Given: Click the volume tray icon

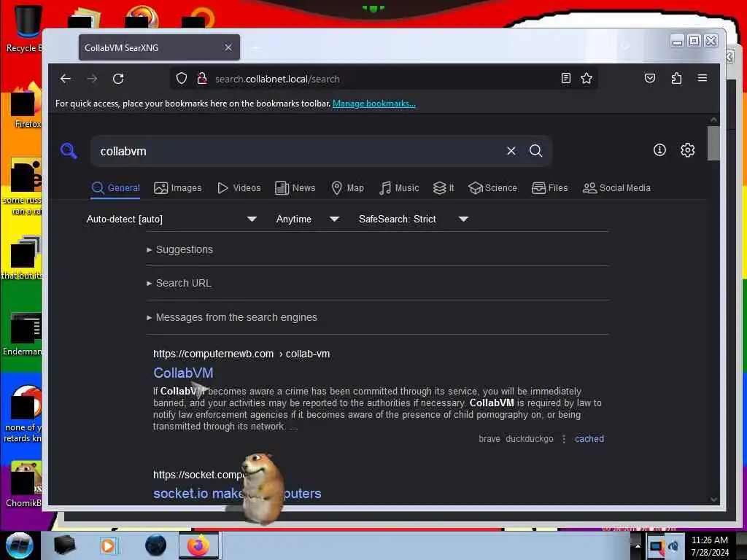Looking at the screenshot, I should coord(673,546).
